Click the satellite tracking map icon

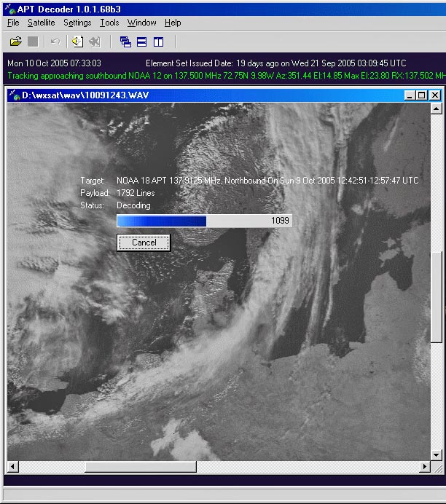[77, 42]
